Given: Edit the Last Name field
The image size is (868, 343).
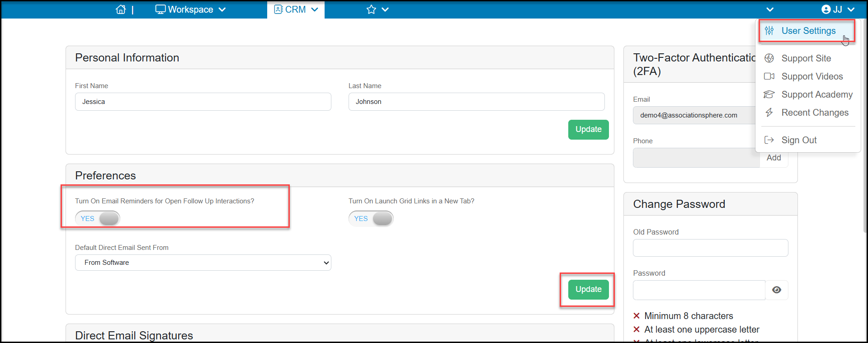Looking at the screenshot, I should (x=476, y=102).
